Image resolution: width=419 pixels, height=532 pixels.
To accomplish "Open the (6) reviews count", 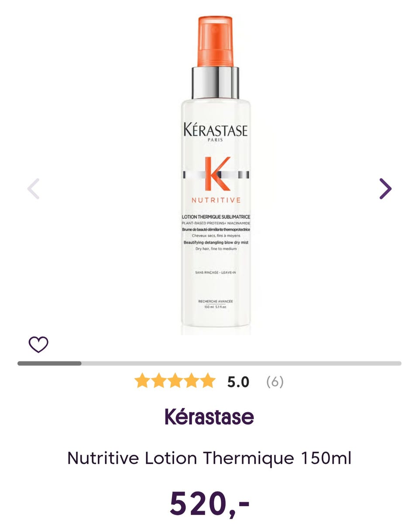I will click(x=275, y=382).
